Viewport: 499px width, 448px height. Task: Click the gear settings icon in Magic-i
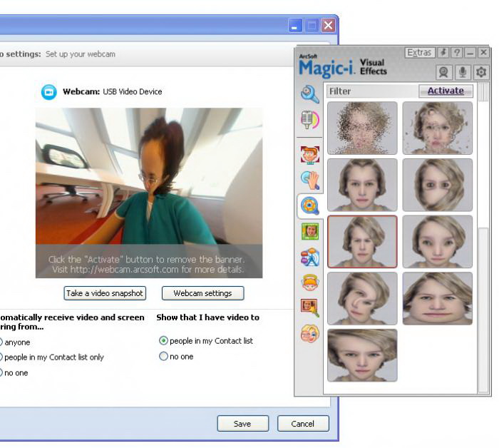(481, 72)
